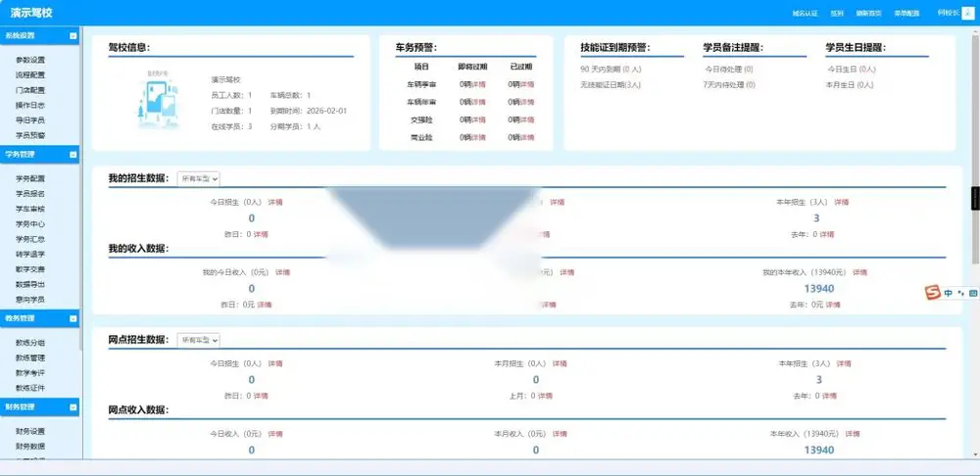Open 详情 for 网点 本月收入 (0元)
Screen dimensions: 980x476
[x=560, y=434]
